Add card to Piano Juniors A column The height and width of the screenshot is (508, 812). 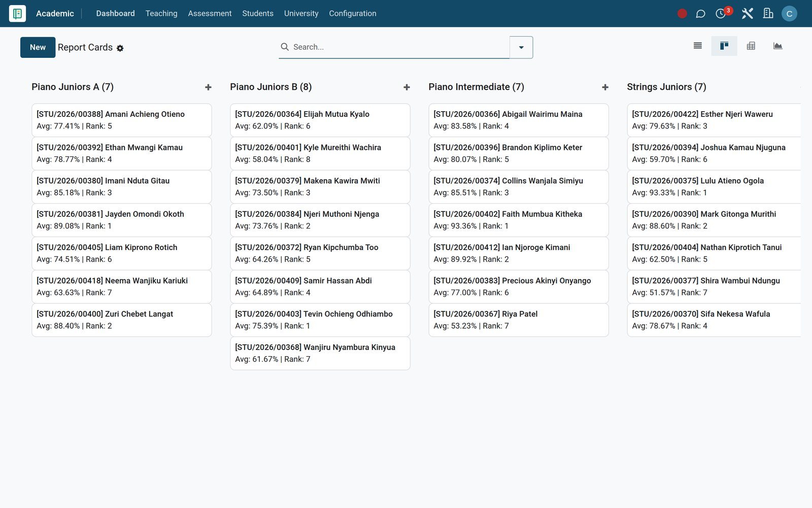[208, 87]
